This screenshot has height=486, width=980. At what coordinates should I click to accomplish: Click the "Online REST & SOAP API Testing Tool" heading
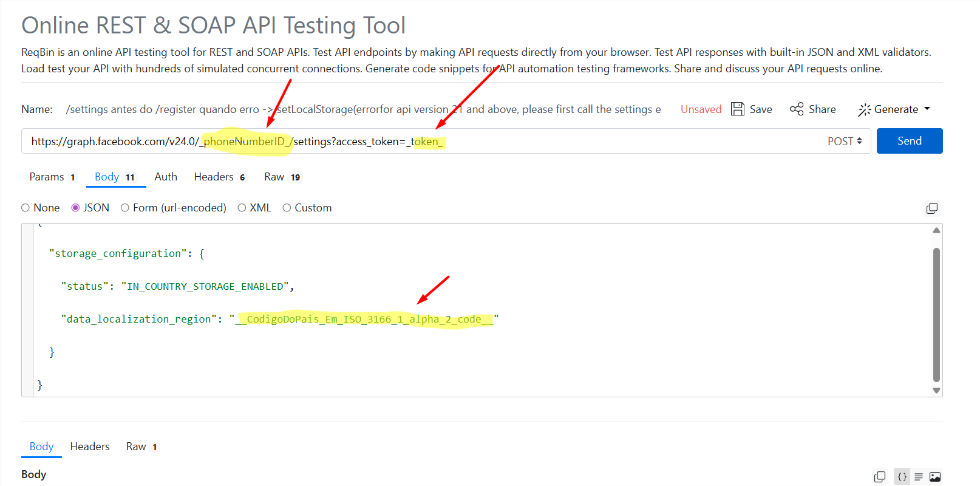(x=213, y=26)
